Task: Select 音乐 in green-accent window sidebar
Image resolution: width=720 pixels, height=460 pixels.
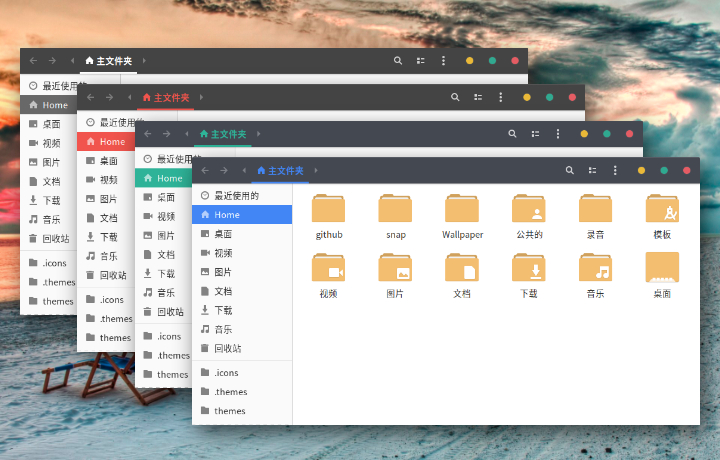Action: coord(163,292)
